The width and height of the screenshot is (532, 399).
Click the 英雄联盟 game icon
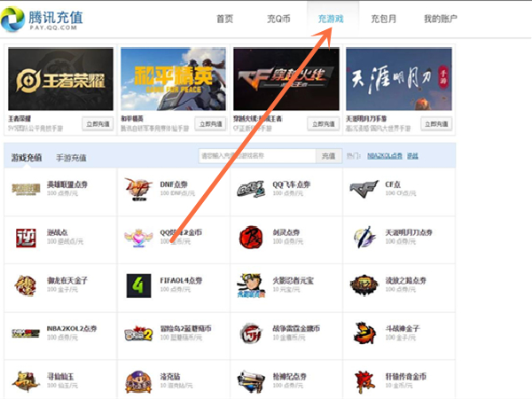[26, 189]
